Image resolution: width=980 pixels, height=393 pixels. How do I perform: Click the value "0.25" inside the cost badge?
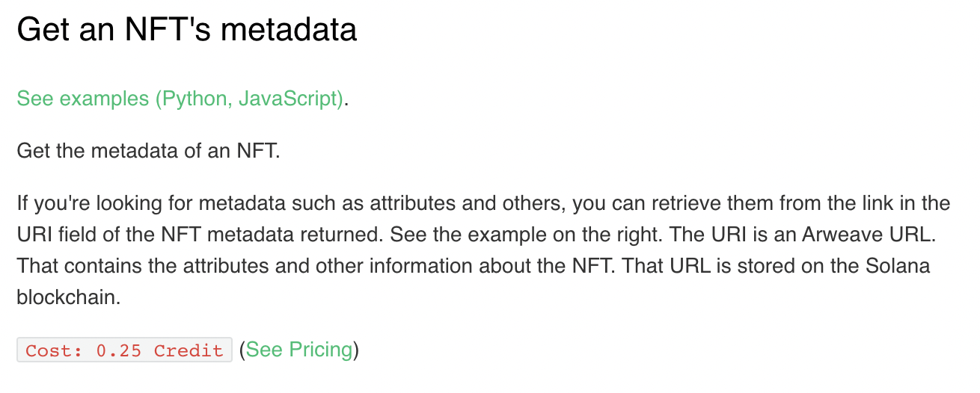point(119,350)
